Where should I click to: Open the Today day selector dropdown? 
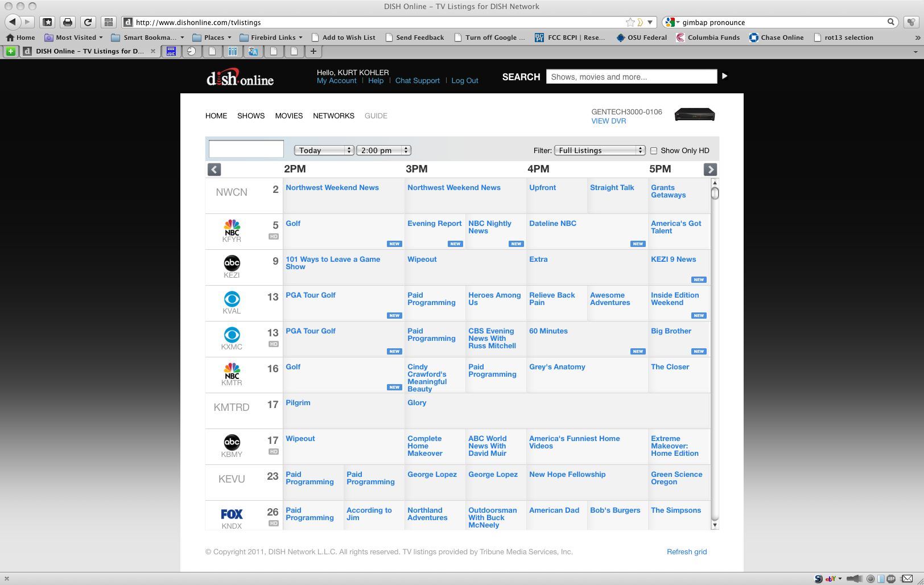(323, 150)
